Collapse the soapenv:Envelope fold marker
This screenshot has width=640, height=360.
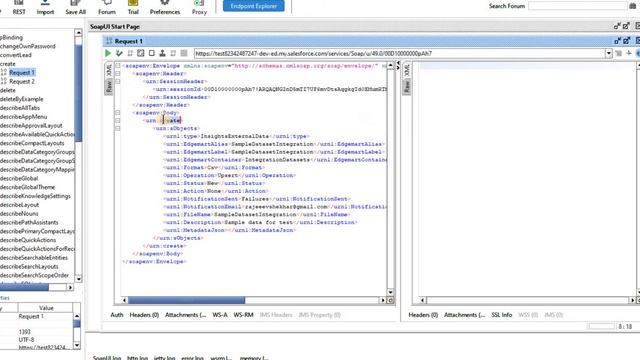[x=118, y=66]
